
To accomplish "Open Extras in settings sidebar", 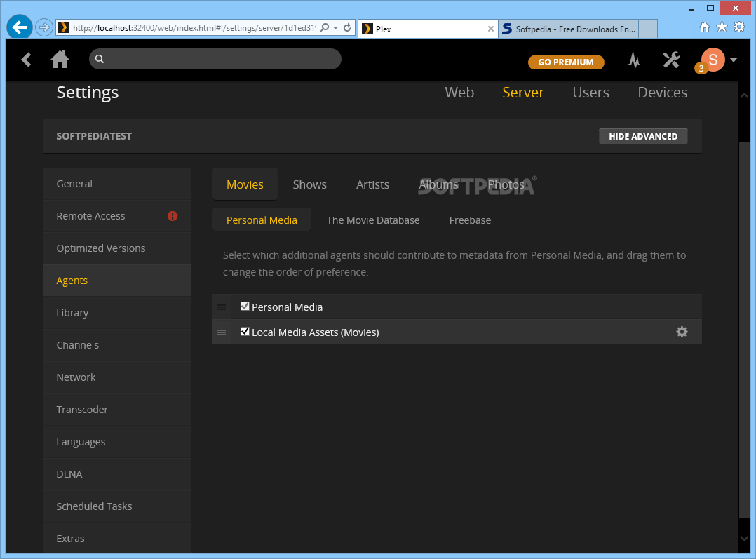I will point(117,538).
